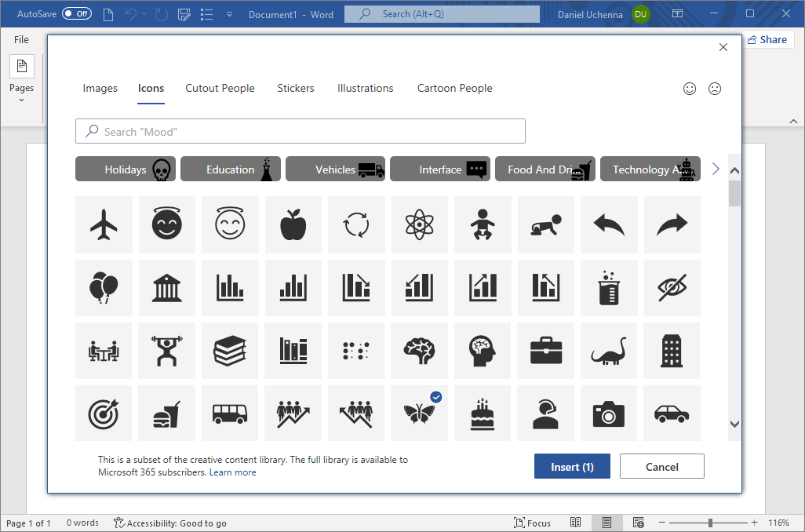
Task: Toggle Focus mode in the status bar
Action: (532, 523)
